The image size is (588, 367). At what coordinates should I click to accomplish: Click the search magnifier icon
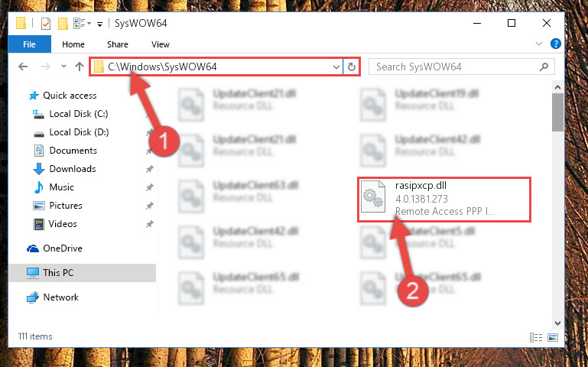(x=544, y=67)
